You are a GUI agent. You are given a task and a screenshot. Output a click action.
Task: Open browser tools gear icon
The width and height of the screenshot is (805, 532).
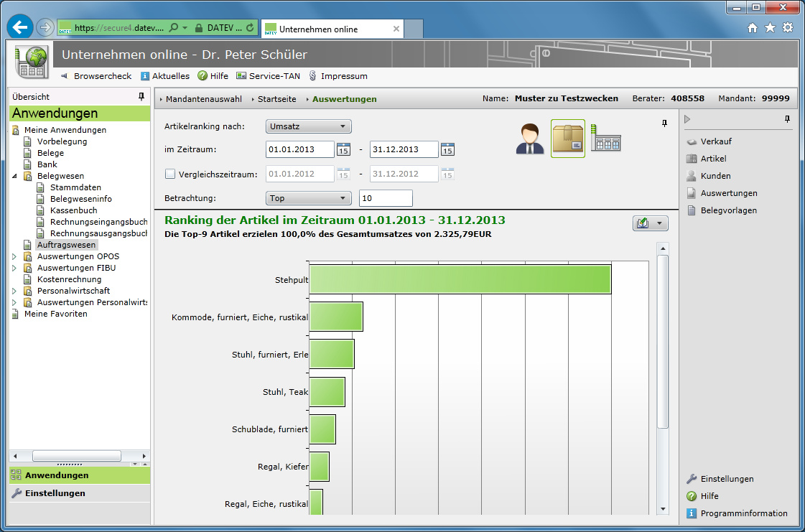(x=788, y=28)
